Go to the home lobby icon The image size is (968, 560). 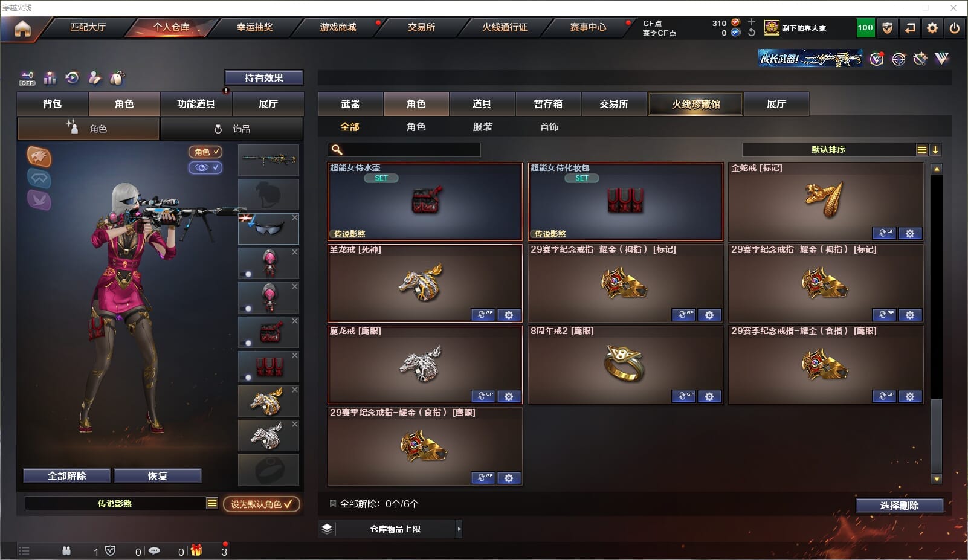[22, 28]
